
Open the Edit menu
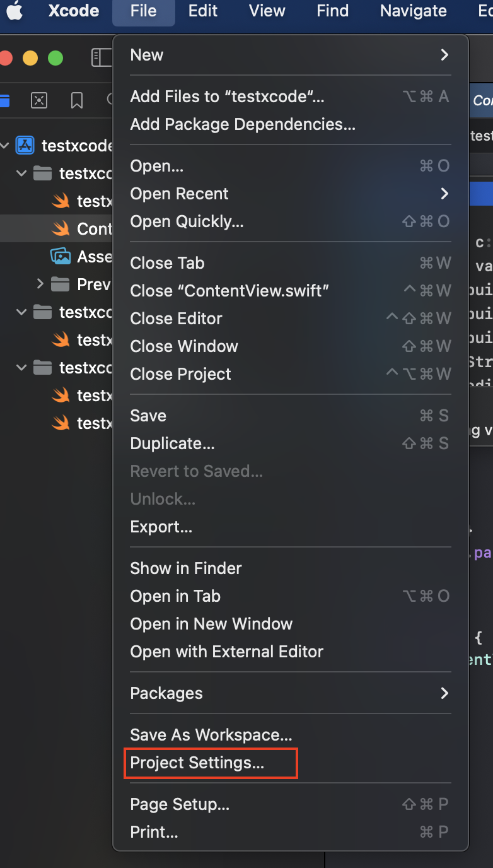[x=203, y=11]
